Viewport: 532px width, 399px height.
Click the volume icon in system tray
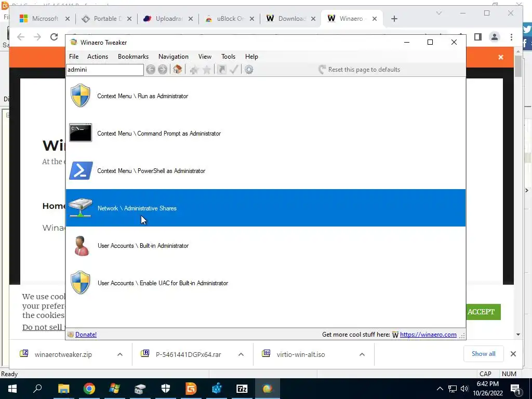(464, 389)
